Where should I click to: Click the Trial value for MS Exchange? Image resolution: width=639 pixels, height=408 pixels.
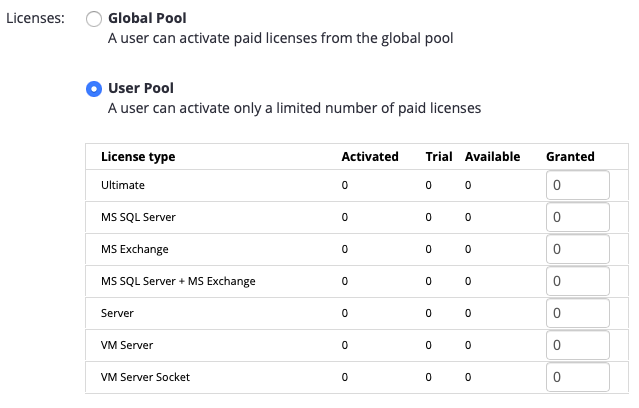(x=428, y=249)
